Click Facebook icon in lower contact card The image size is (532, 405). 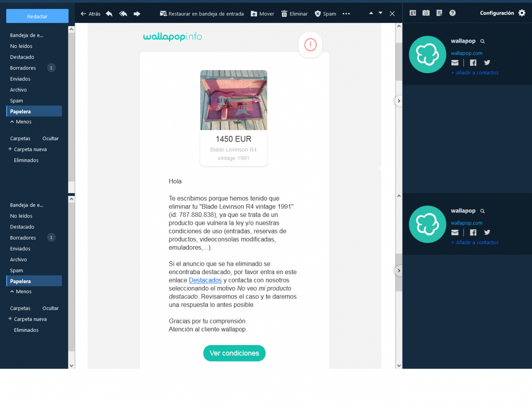[473, 232]
